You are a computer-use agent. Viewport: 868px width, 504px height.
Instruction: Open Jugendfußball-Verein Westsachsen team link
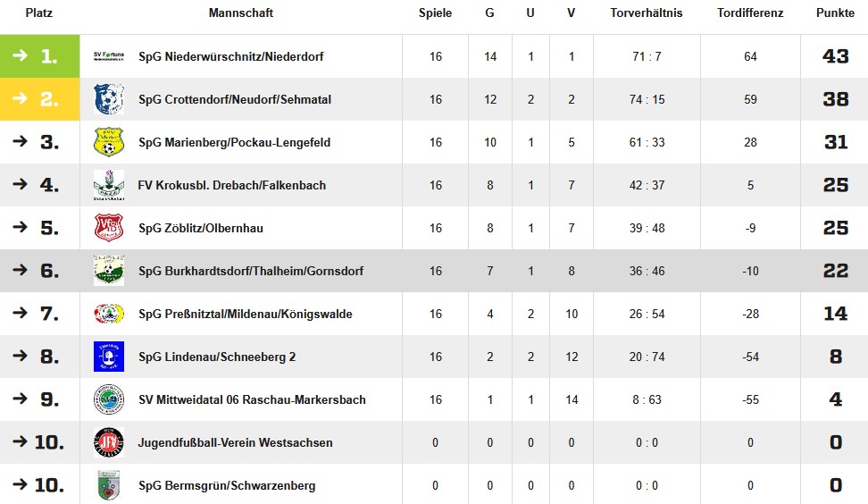[x=235, y=442]
